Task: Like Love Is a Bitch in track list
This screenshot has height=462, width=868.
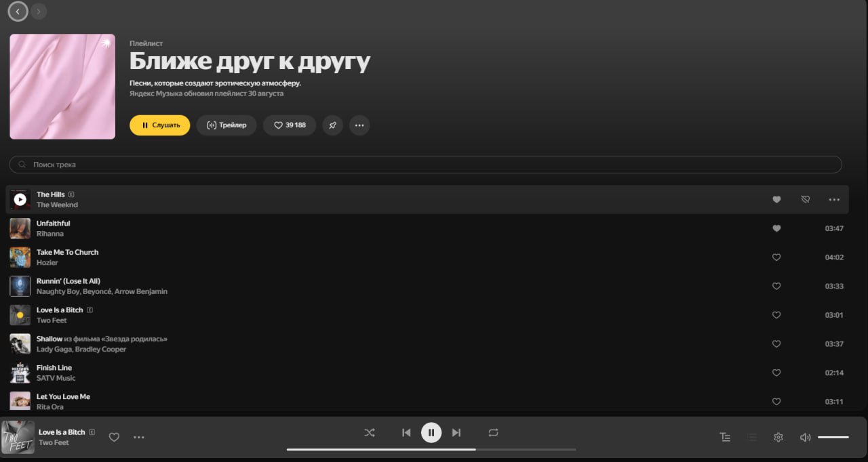Action: tap(776, 315)
